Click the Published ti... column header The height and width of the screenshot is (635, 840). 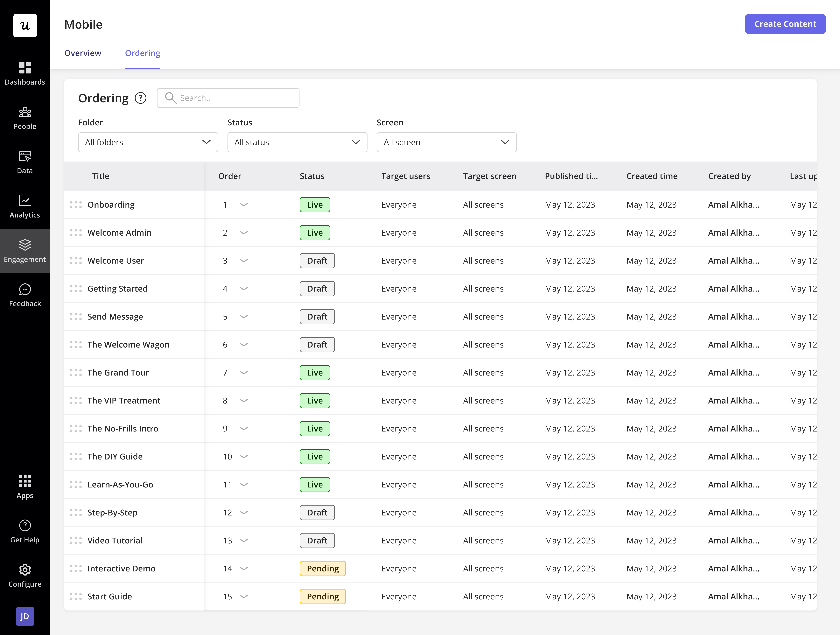pos(571,176)
